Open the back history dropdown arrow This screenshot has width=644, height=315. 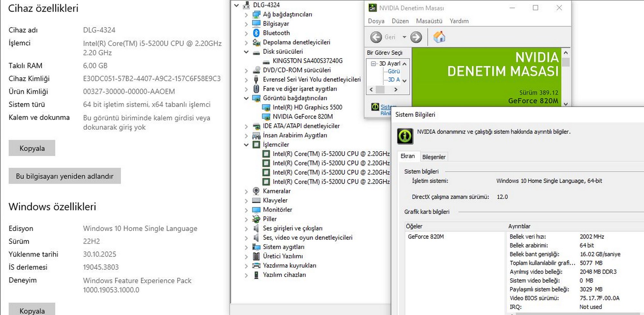[x=404, y=37]
